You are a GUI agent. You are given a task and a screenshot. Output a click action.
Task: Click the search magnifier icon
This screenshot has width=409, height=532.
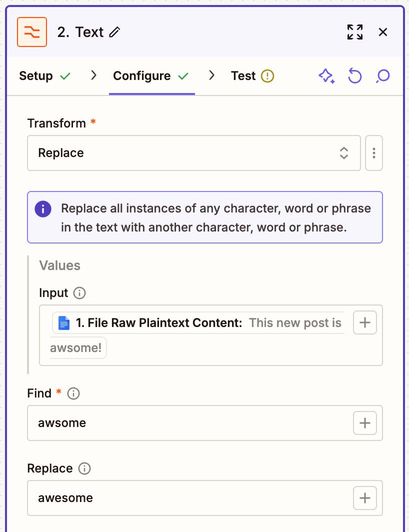[x=382, y=76]
